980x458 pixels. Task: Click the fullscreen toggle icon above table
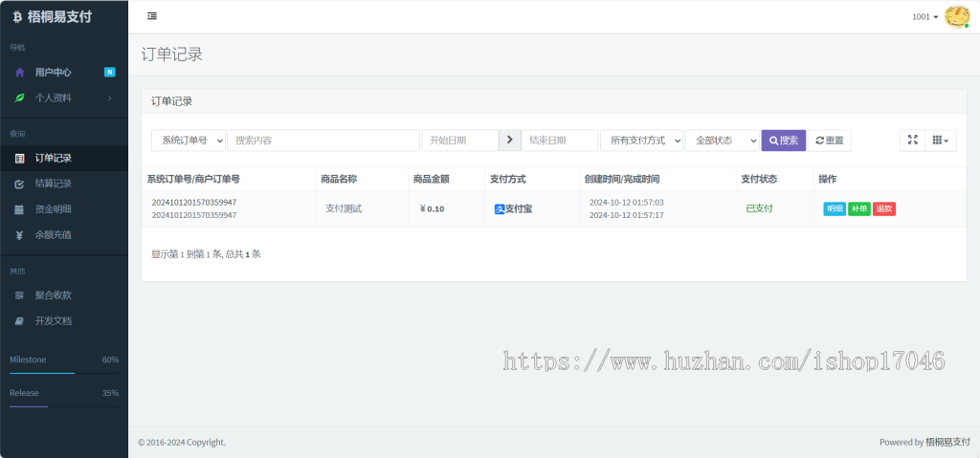[912, 141]
